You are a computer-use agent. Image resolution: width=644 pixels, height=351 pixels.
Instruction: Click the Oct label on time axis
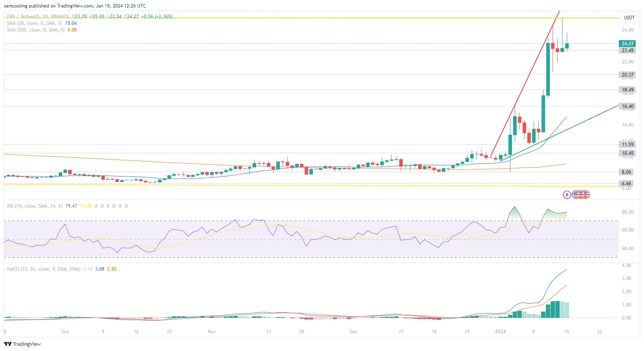65,332
